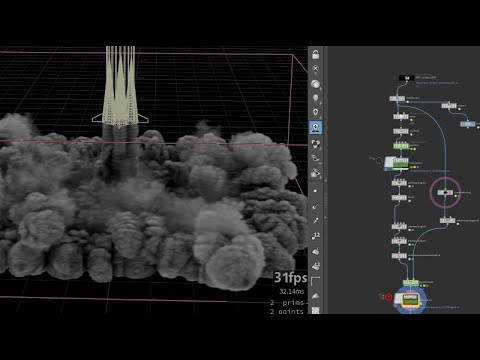Screen dimensions: 480x360
Task: Click the dim light bulb lighting icon
Action: click(315, 98)
